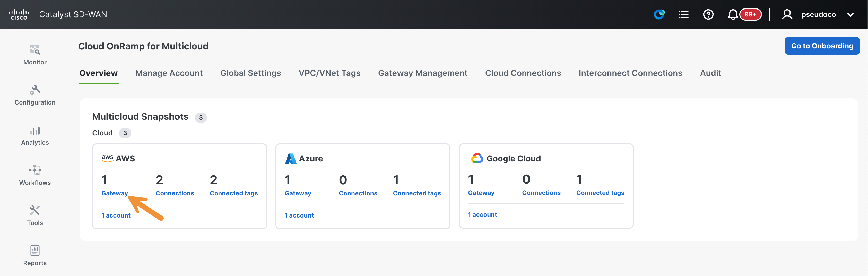Click the Azure connections count 0
This screenshot has width=868, height=276.
[343, 180]
